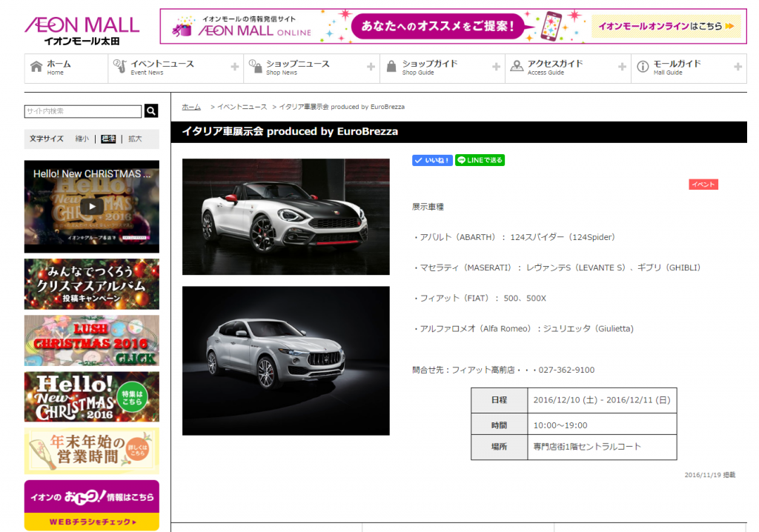Click the アルファロメオ ジュリエッタ line

[x=523, y=329]
